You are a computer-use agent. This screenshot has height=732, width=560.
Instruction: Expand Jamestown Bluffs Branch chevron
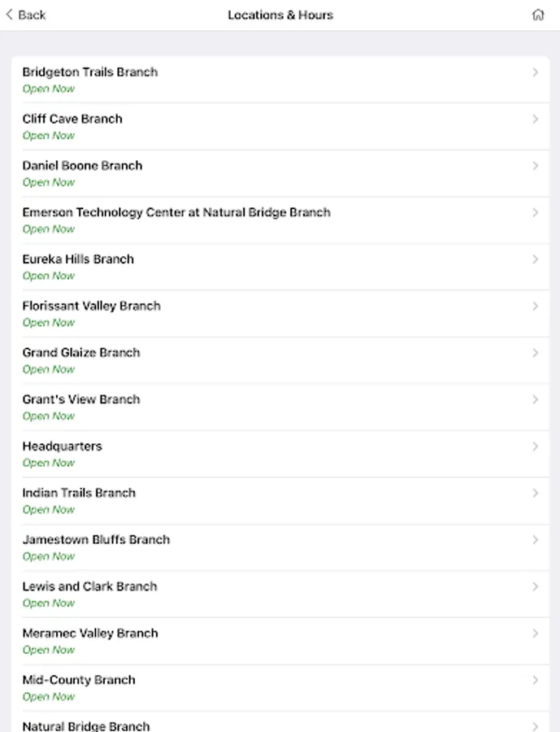pos(535,540)
